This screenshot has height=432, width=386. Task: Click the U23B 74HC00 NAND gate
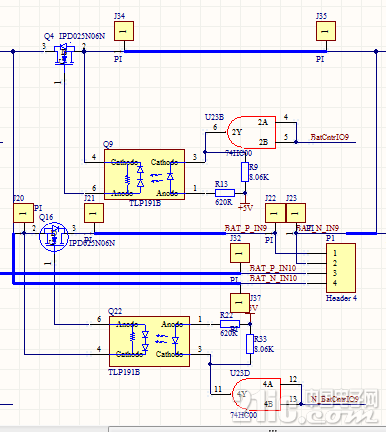coord(251,132)
